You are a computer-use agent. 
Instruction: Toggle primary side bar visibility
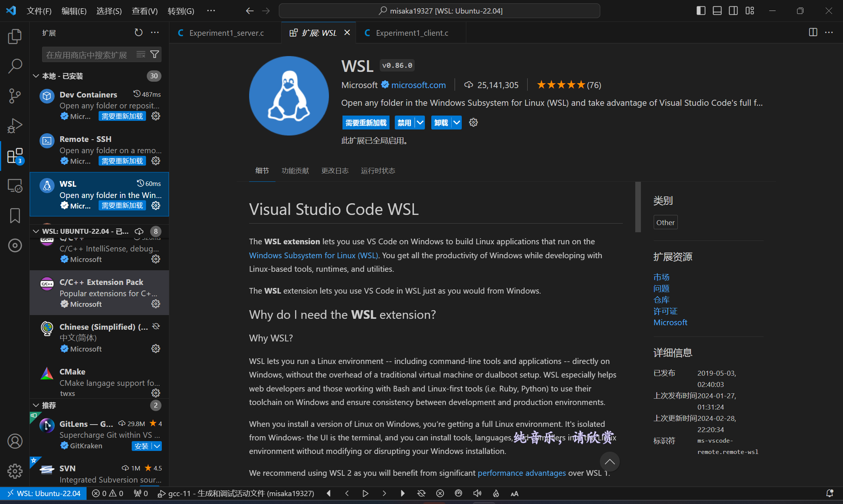click(x=701, y=11)
